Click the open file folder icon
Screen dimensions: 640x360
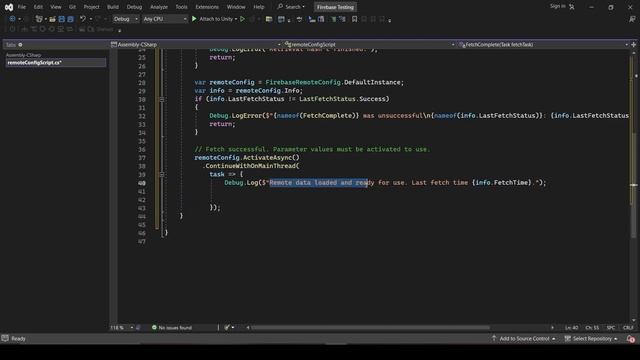click(x=52, y=19)
